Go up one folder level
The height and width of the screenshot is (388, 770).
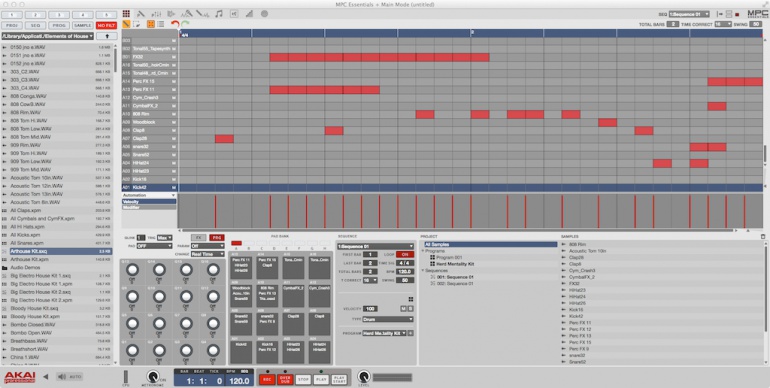click(107, 36)
